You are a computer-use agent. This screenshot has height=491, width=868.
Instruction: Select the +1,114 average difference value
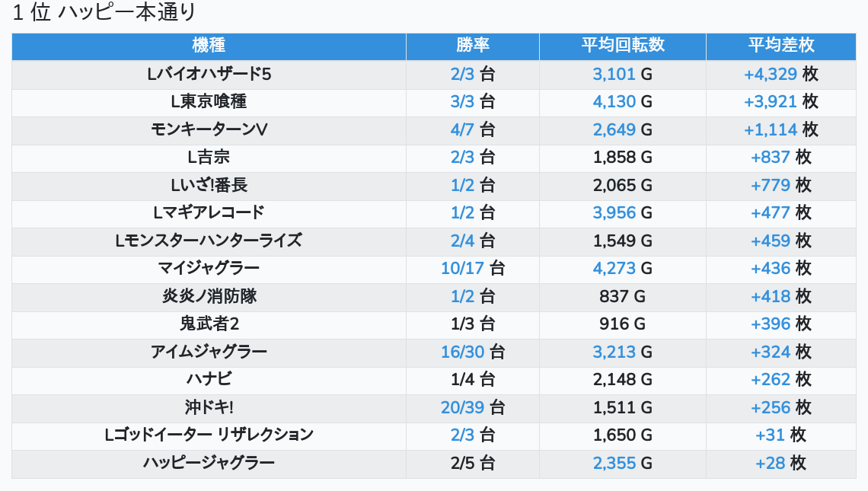771,130
